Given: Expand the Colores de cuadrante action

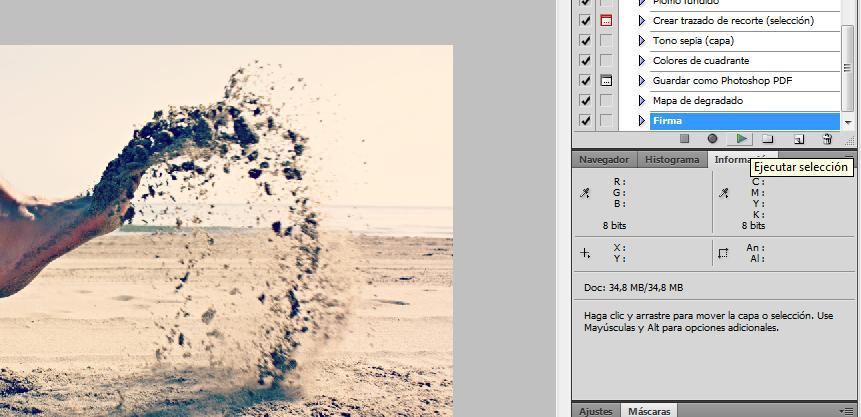Looking at the screenshot, I should click(641, 60).
